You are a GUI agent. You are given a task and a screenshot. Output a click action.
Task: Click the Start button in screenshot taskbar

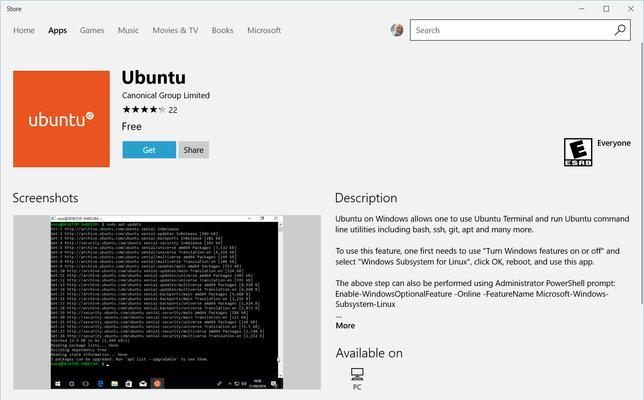point(58,384)
